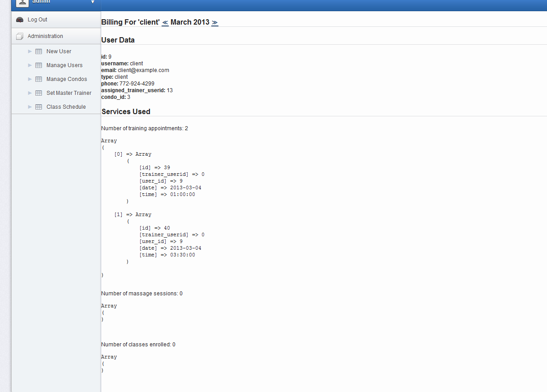Click the table icon beside Manage Users

pyautogui.click(x=38, y=65)
